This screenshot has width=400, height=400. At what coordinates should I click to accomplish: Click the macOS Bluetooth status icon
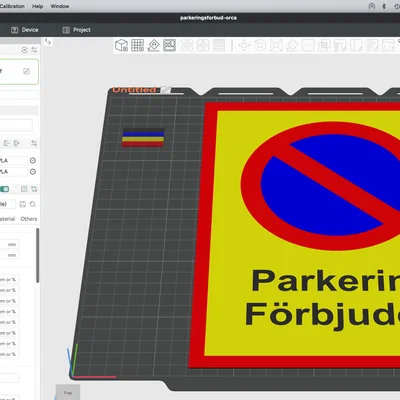click(x=384, y=6)
